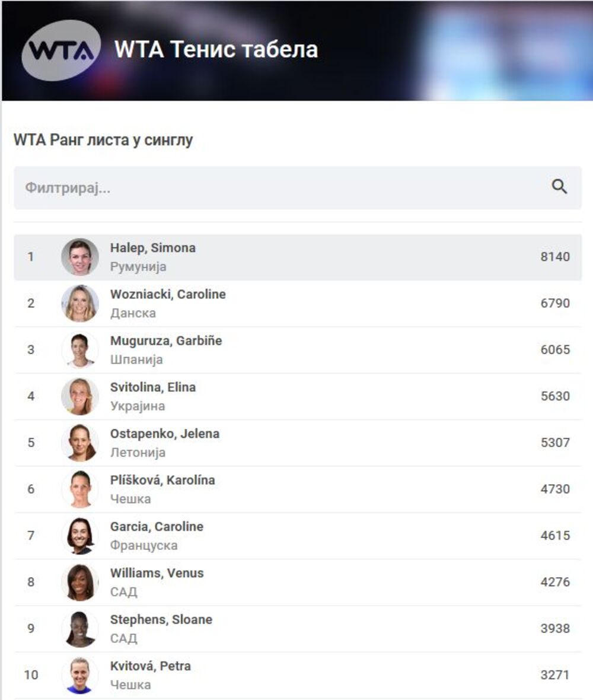The height and width of the screenshot is (700, 593).
Task: Click the player photo in the Данска row
Action: tap(80, 303)
